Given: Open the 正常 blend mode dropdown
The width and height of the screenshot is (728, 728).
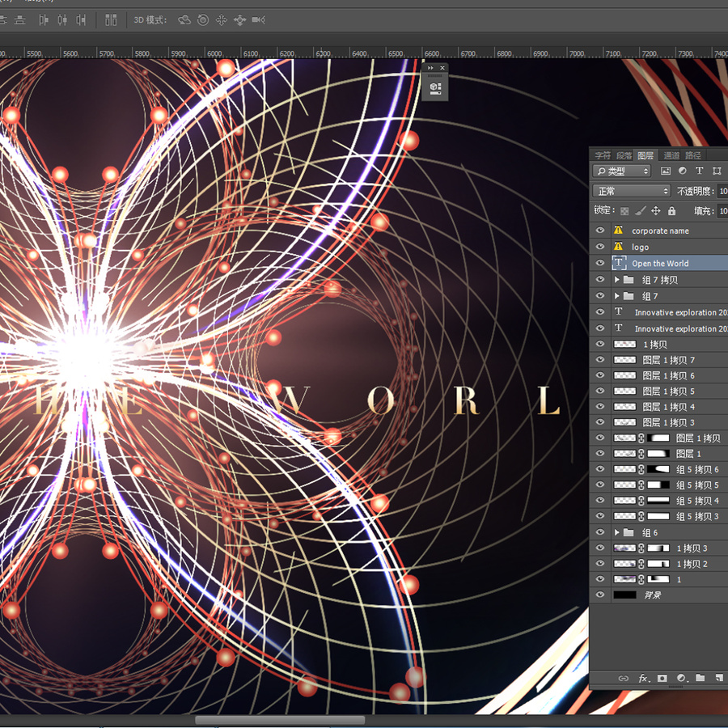Looking at the screenshot, I should click(632, 191).
